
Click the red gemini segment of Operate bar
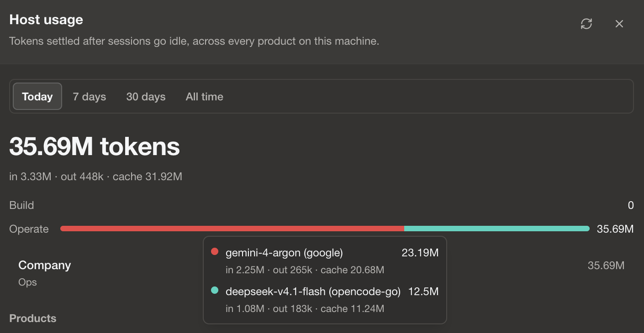tap(232, 229)
